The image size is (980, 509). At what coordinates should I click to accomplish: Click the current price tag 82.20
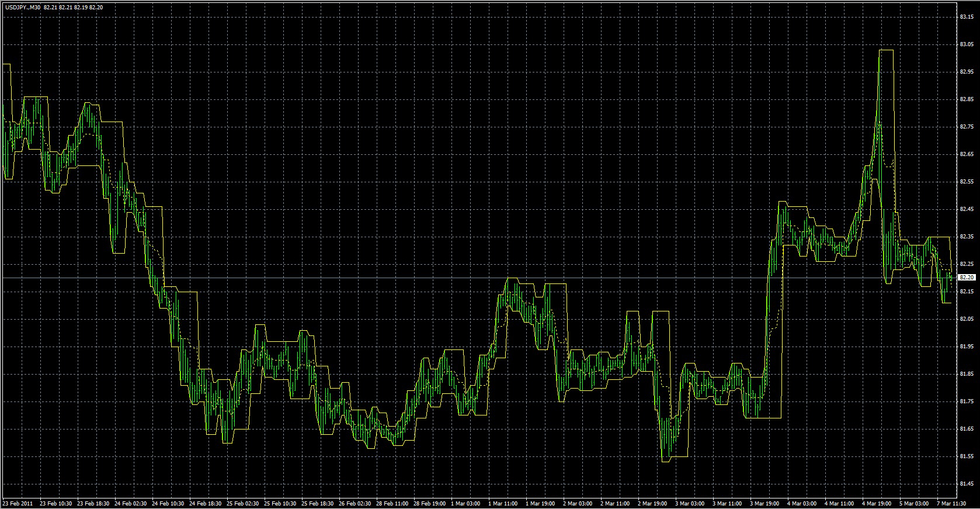click(967, 278)
